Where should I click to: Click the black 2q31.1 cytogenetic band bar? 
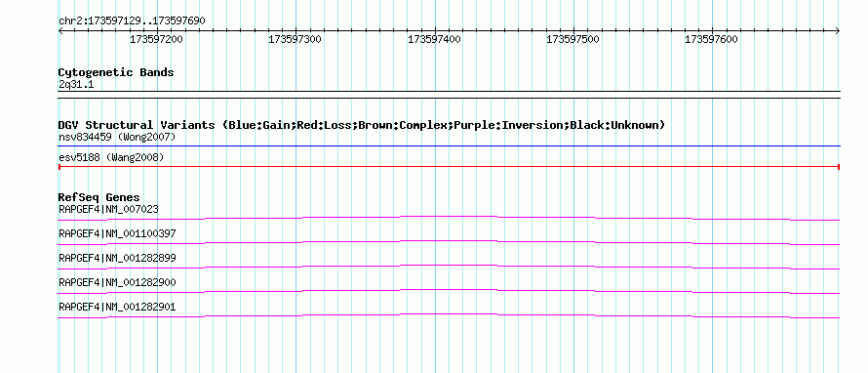pos(449,95)
